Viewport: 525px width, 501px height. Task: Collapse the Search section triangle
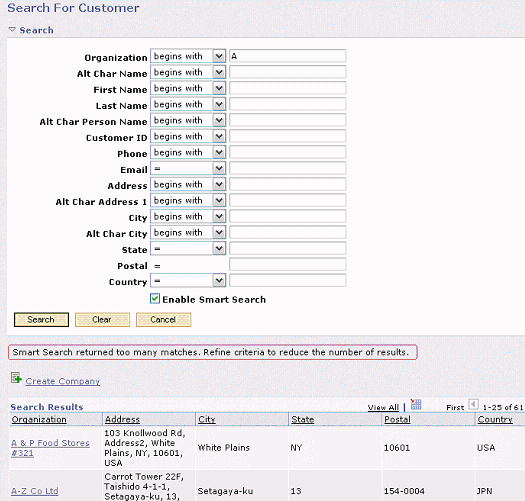[x=12, y=30]
